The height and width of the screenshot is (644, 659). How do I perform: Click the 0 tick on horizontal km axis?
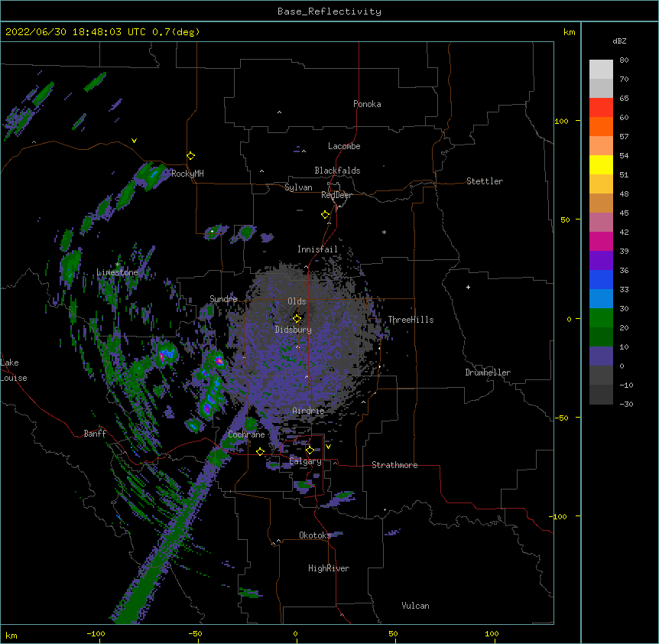[295, 633]
